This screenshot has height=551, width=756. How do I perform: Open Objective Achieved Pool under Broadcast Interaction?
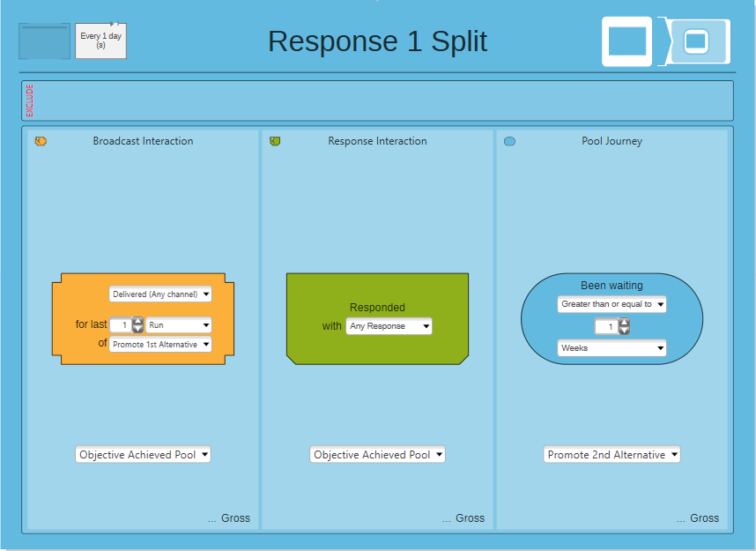coord(143,454)
